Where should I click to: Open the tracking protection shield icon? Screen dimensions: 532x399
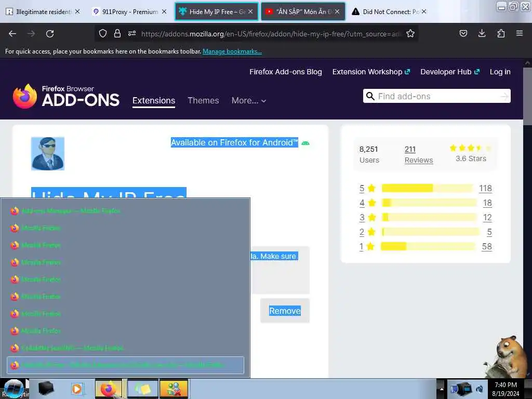[103, 33]
